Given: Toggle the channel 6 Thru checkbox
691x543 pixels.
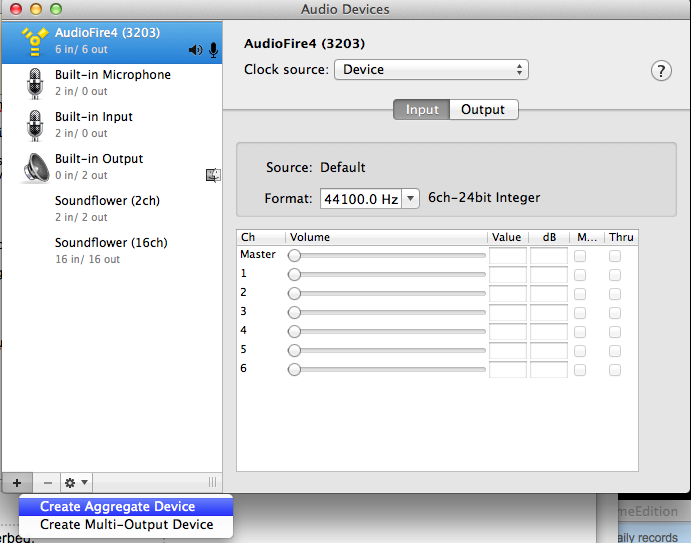Looking at the screenshot, I should click(615, 370).
